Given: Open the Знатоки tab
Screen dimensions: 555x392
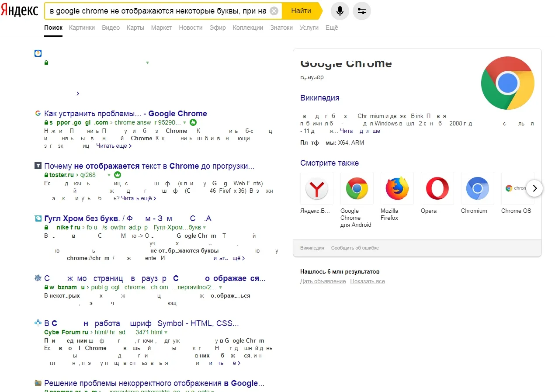Looking at the screenshot, I should point(281,28).
